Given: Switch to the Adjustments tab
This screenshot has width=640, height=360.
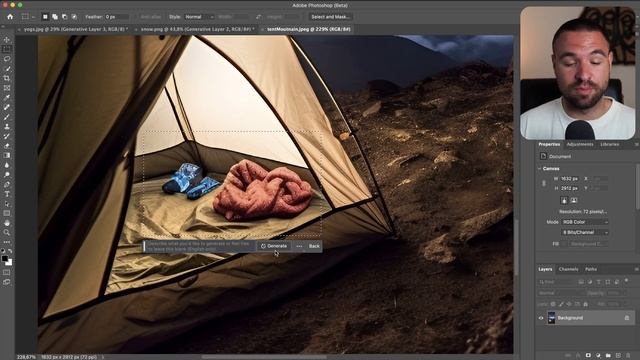Looking at the screenshot, I should click(x=580, y=144).
